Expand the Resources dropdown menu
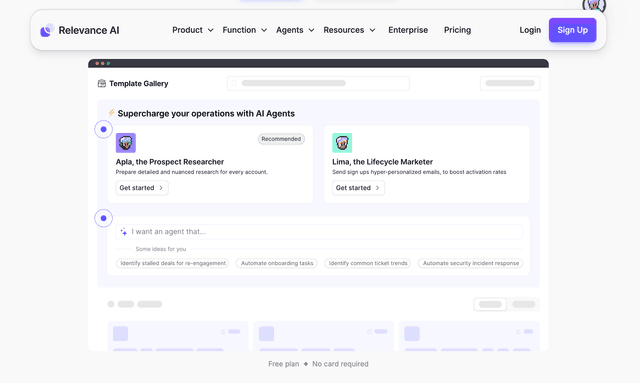 coord(349,30)
